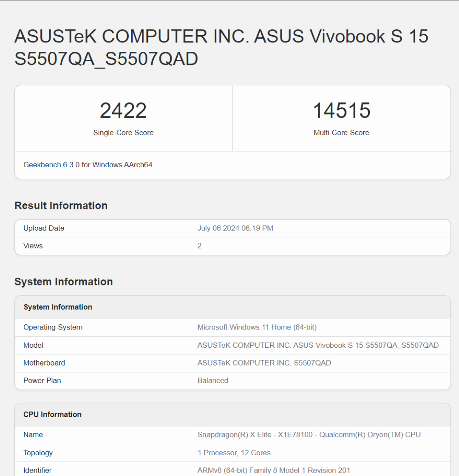Select the Single-Core Score label
This screenshot has width=459, height=476.
pyautogui.click(x=123, y=132)
